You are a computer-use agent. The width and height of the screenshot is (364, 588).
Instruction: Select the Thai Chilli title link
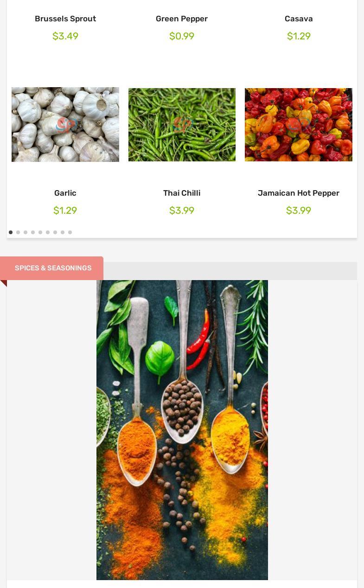tap(182, 193)
